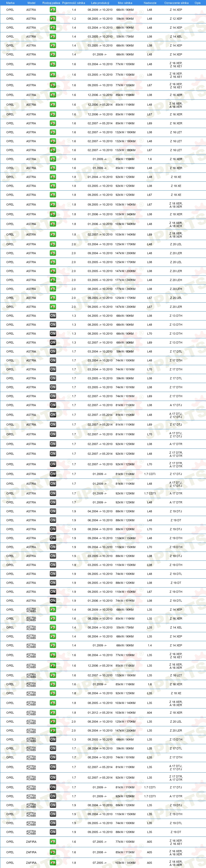The image size is (206, 868).
Task: Select the 01.2008 -> production date cell
Action: tap(100, 852)
